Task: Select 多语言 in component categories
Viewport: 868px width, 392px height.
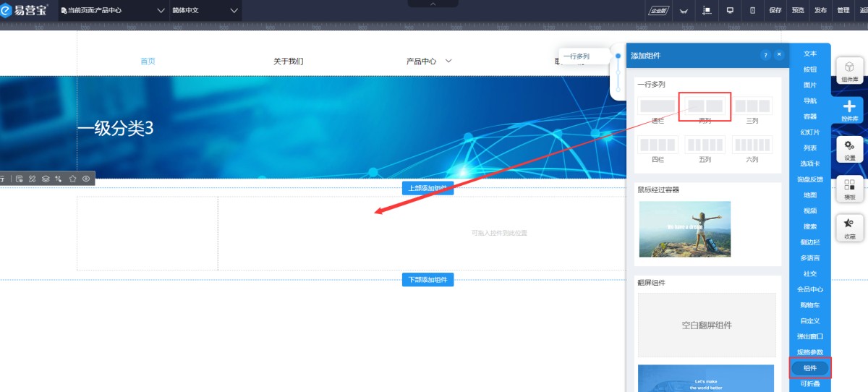Action: coord(810,258)
